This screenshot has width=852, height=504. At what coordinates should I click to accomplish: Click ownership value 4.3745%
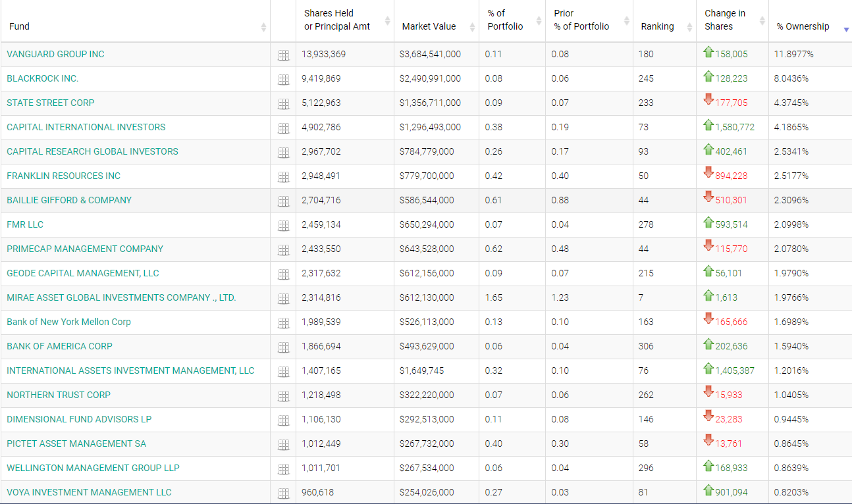tap(791, 103)
